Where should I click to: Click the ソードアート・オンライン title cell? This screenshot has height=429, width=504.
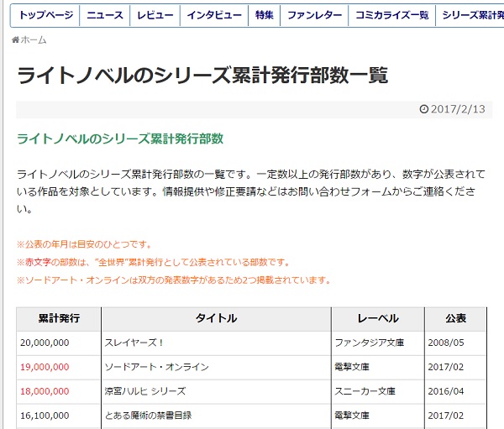[x=217, y=368]
